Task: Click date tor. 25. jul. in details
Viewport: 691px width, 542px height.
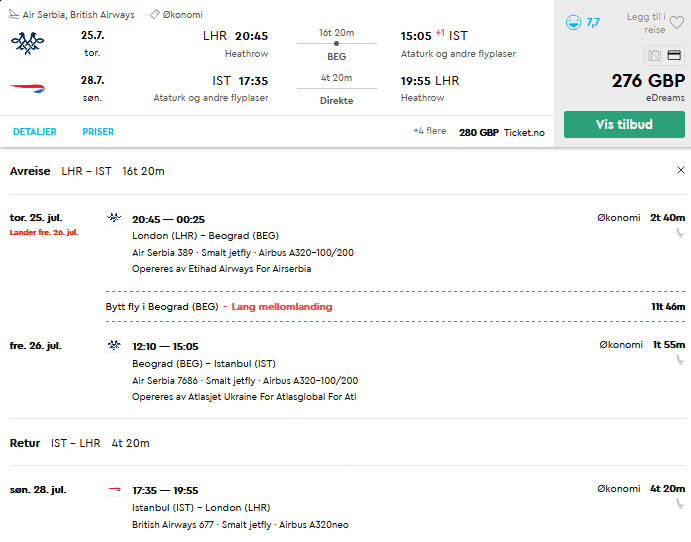Action: click(x=36, y=218)
